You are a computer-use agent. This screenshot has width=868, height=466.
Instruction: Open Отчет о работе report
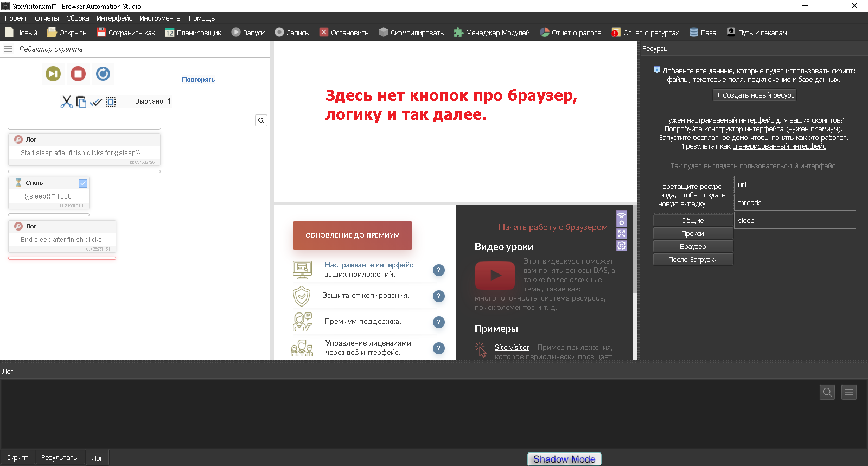(571, 33)
